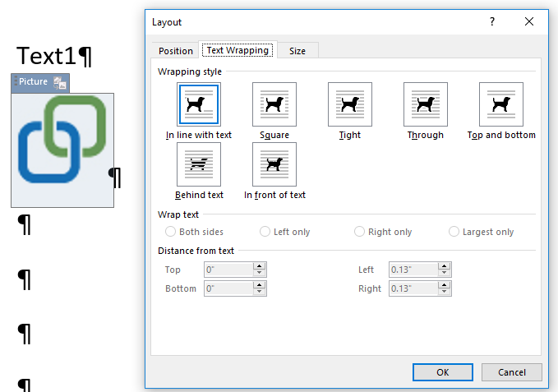Click the Top distance input field
This screenshot has width=558, height=392.
point(228,270)
